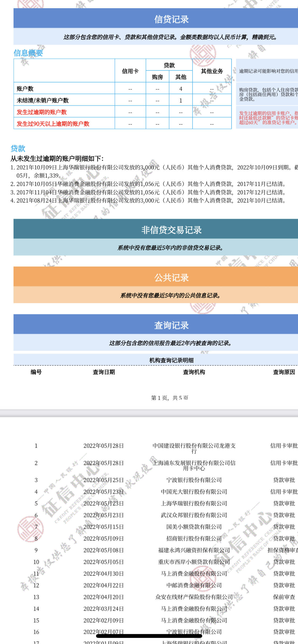Select the 保前审查 query reason
This screenshot has height=644, width=298.
(x=284, y=597)
